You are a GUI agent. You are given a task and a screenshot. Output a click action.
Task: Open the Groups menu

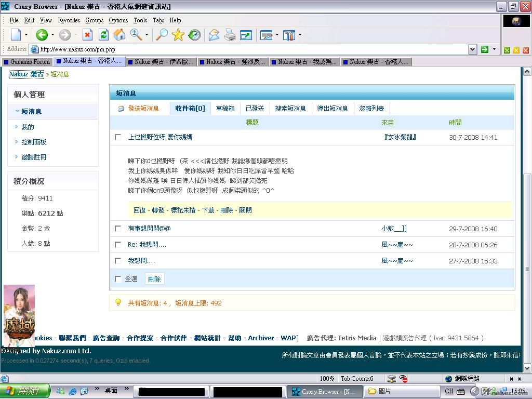pyautogui.click(x=95, y=20)
